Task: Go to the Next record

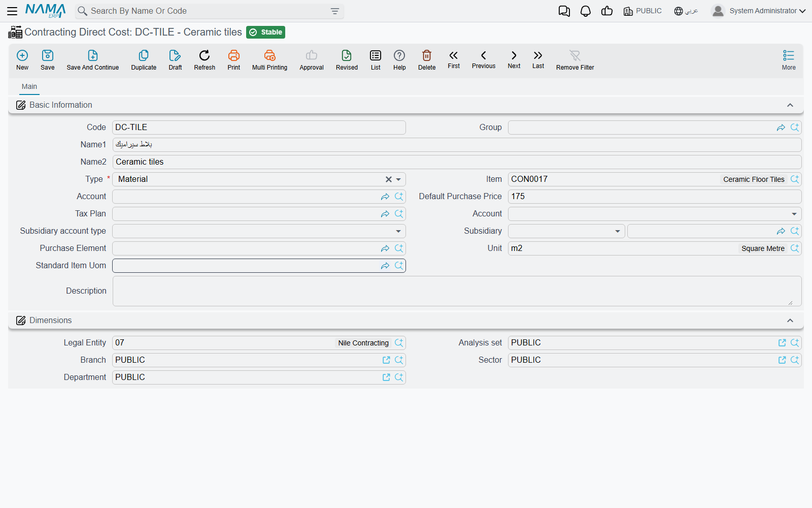Action: [514, 59]
